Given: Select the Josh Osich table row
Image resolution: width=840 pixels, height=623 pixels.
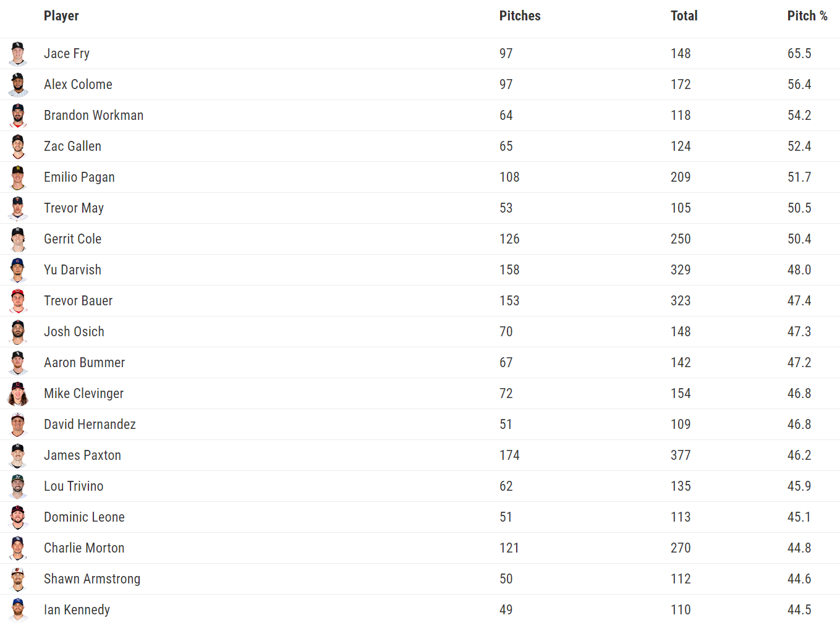Looking at the screenshot, I should click(420, 332).
